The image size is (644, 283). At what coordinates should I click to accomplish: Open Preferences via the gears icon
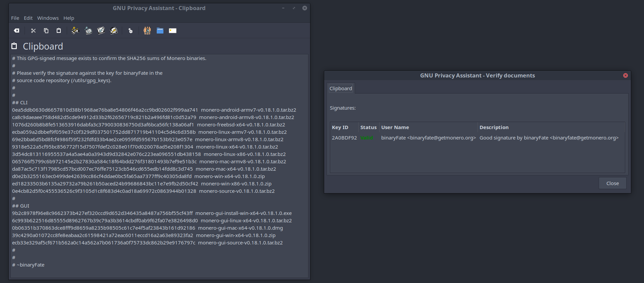click(131, 31)
